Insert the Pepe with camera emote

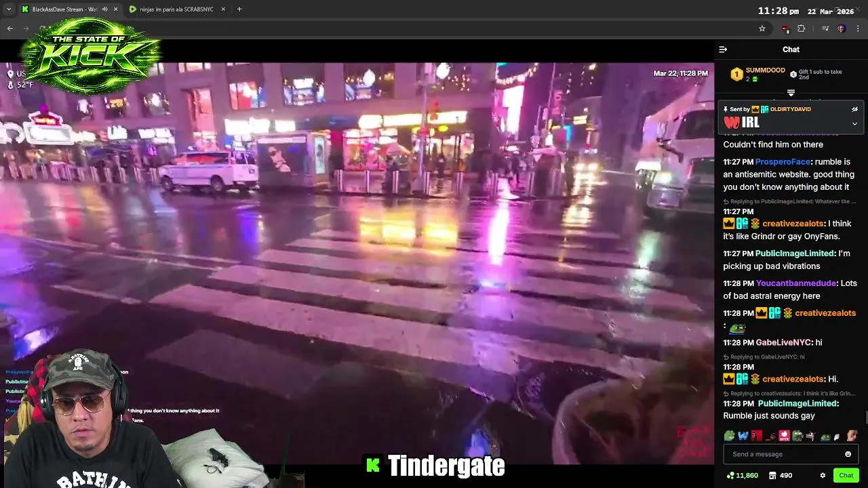[797, 436]
